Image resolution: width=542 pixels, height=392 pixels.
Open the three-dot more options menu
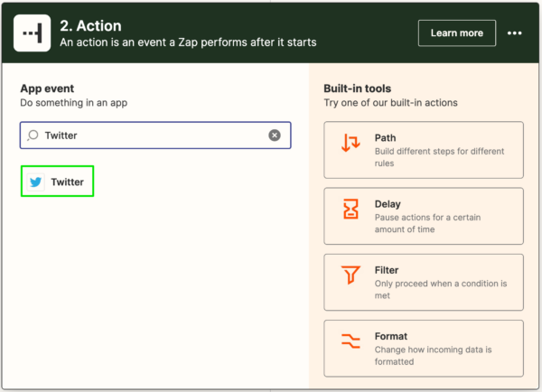(514, 33)
